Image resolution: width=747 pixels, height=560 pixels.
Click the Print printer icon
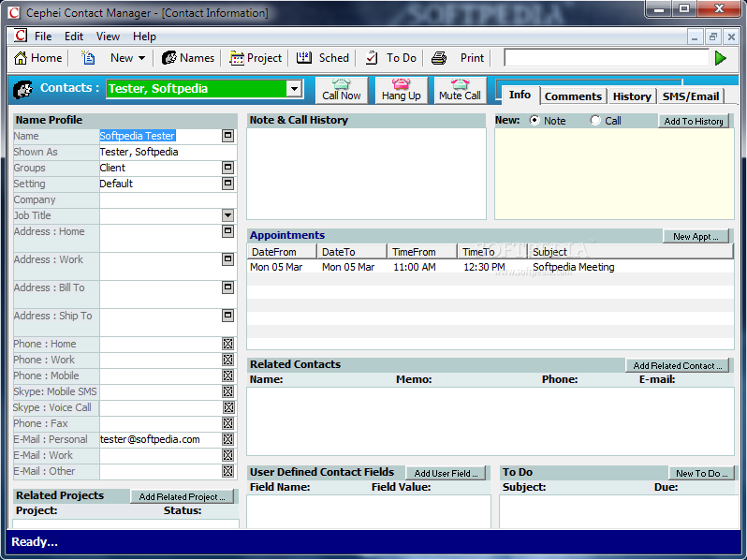[x=439, y=58]
